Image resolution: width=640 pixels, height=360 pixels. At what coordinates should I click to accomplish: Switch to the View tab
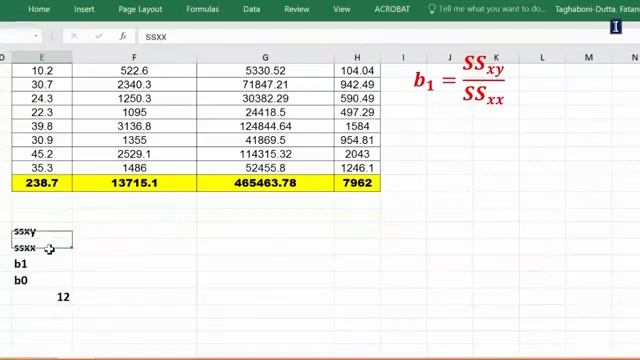pos(342,9)
